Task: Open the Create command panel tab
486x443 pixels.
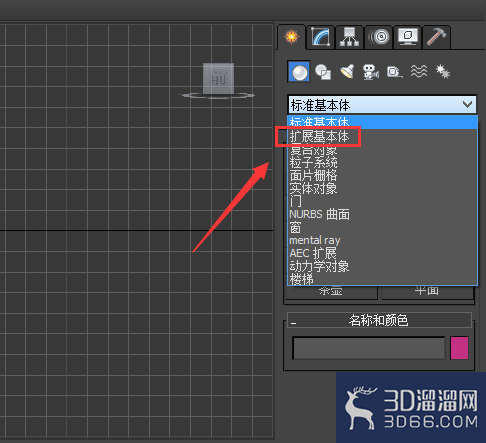Action: [292, 37]
